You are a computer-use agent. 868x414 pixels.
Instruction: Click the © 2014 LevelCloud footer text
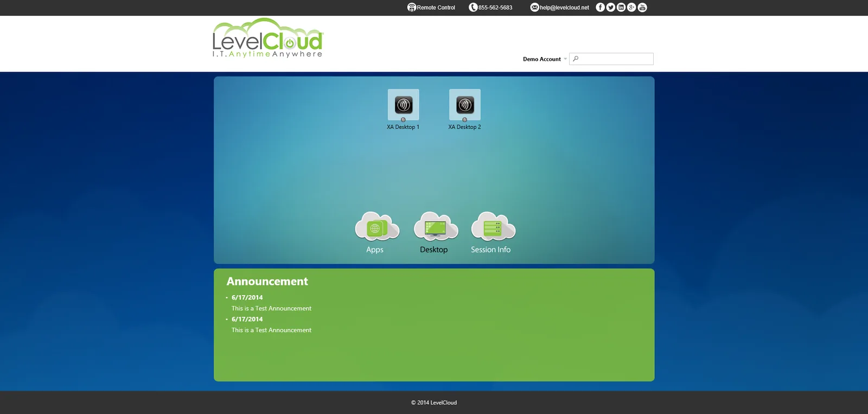(x=434, y=403)
